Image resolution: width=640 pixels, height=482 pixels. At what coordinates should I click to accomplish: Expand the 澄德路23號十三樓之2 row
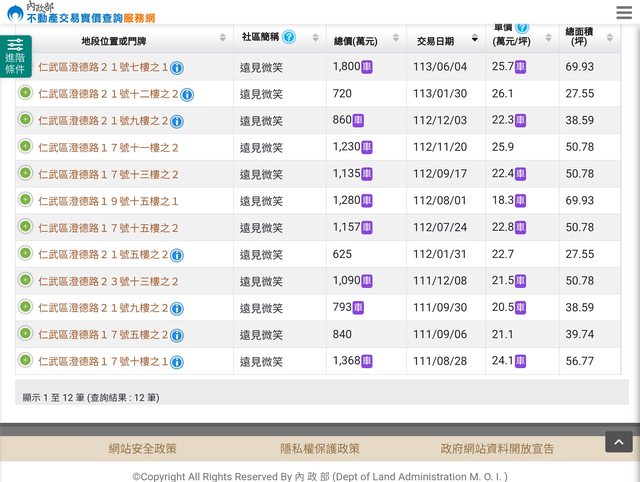coord(25,281)
